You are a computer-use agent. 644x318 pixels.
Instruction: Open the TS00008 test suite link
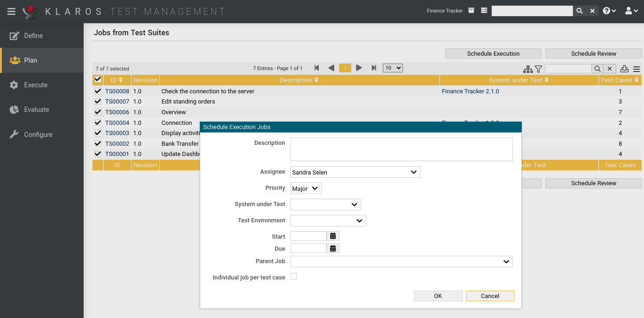117,91
